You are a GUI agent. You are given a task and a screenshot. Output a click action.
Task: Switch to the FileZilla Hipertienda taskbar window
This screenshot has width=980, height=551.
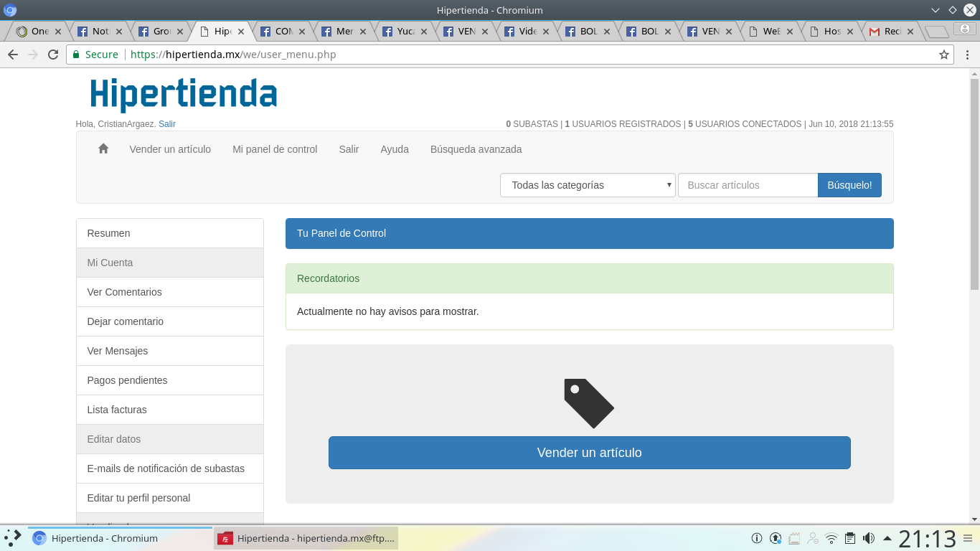(306, 538)
